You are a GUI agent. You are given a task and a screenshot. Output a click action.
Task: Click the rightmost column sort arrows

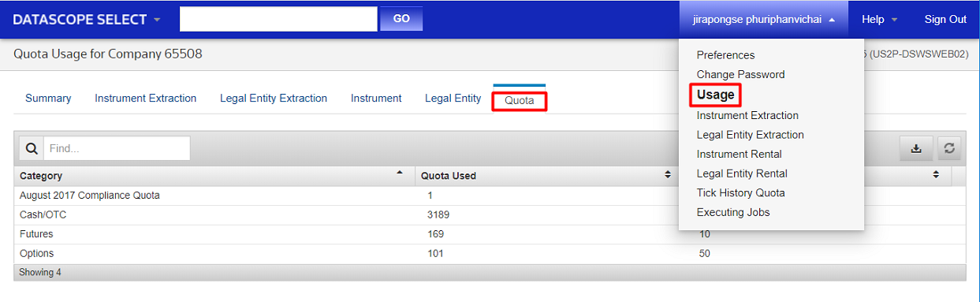pyautogui.click(x=936, y=175)
